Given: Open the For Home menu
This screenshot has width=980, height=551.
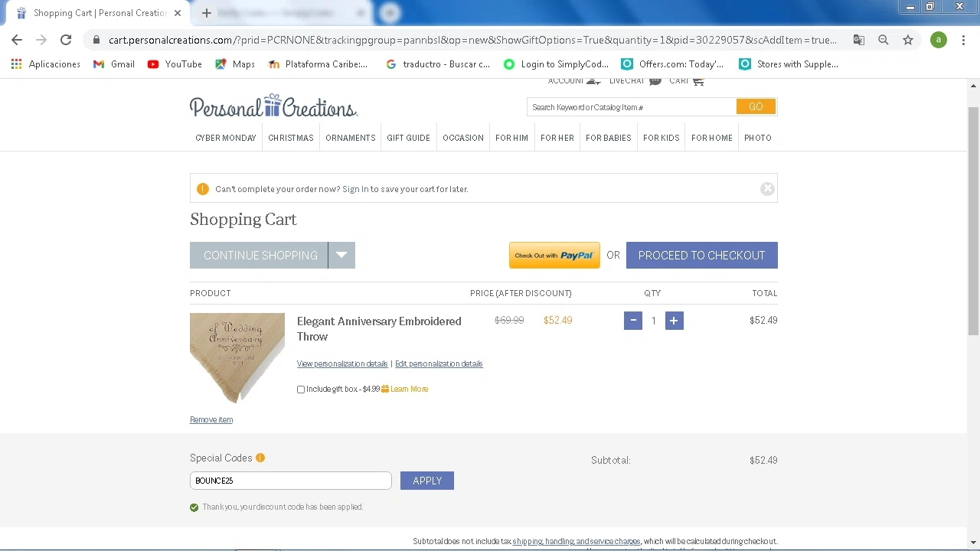Looking at the screenshot, I should [712, 138].
